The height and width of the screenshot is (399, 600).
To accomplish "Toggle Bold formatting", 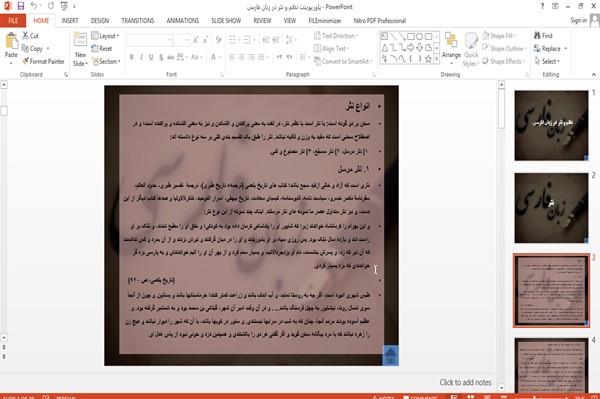I will click(x=132, y=57).
